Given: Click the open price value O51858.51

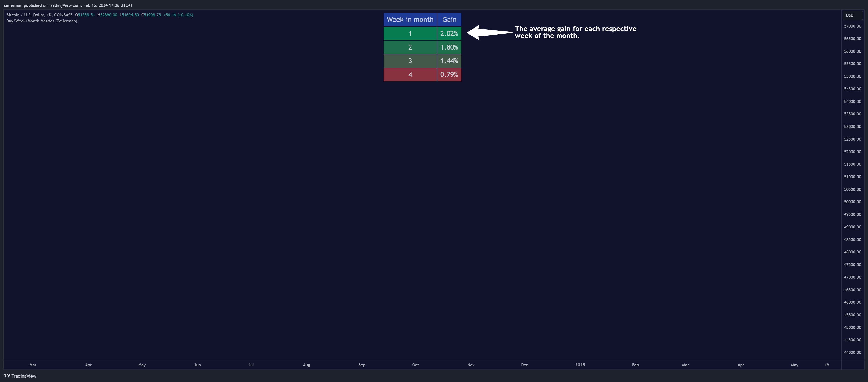Looking at the screenshot, I should click(x=85, y=15).
